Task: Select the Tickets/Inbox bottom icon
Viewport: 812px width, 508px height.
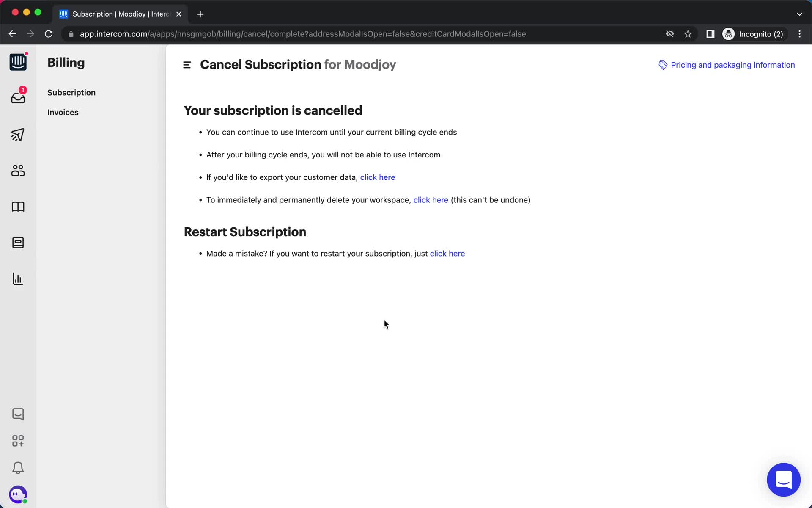Action: [18, 414]
